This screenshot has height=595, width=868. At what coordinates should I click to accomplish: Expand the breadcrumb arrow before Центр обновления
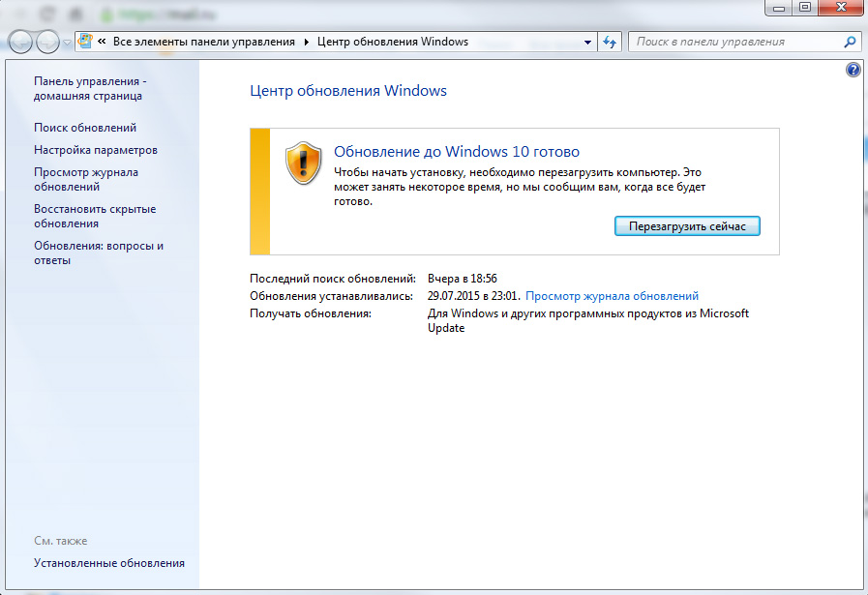[x=306, y=42]
